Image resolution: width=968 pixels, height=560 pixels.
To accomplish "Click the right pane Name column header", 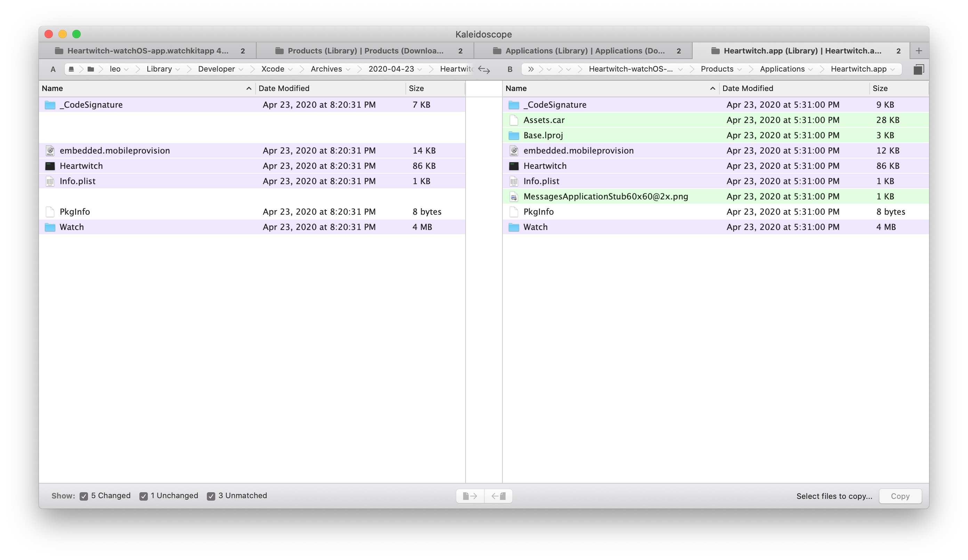I will coord(611,89).
